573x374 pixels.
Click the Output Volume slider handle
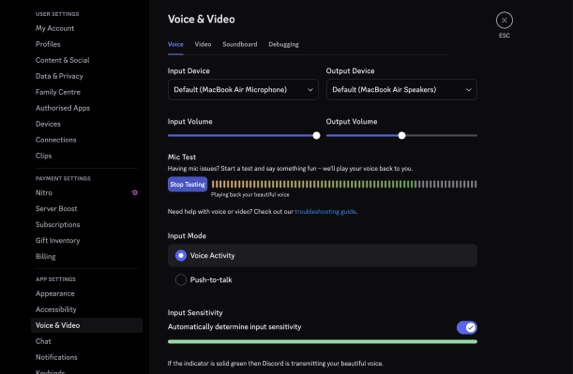[402, 136]
